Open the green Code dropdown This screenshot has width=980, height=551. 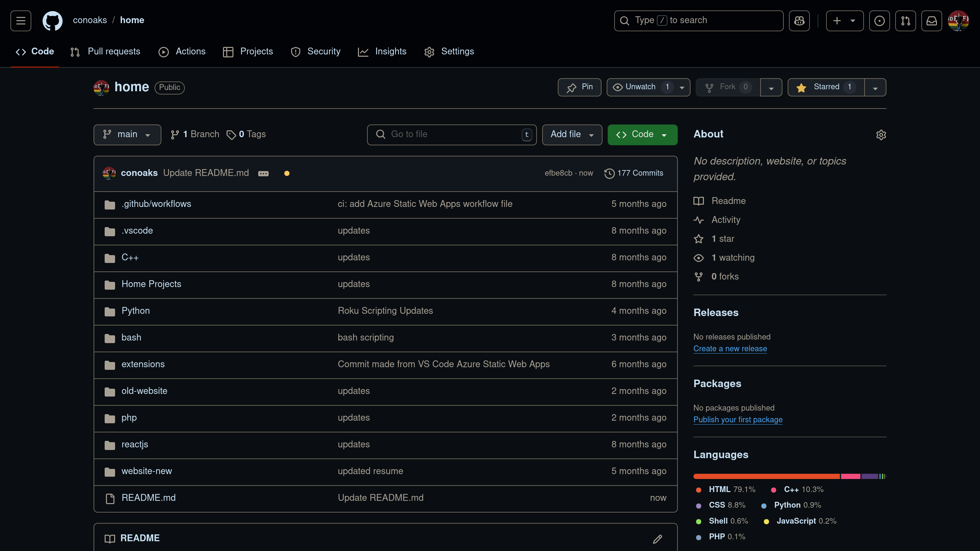pos(642,135)
